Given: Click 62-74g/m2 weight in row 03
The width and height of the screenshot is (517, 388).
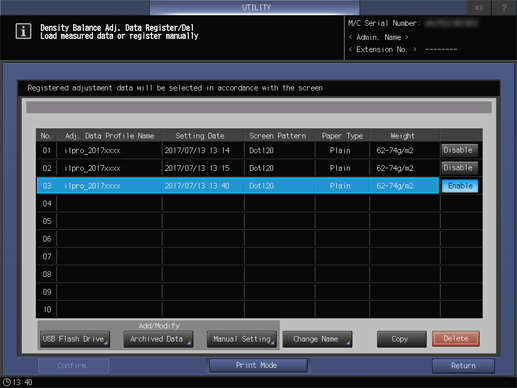Looking at the screenshot, I should [x=395, y=186].
